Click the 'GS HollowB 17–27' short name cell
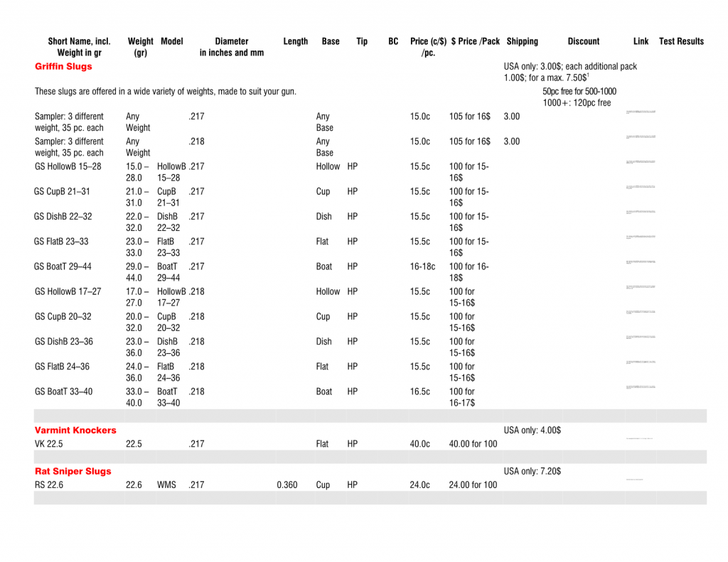Viewport: 728px width, 562px height. 68,291
